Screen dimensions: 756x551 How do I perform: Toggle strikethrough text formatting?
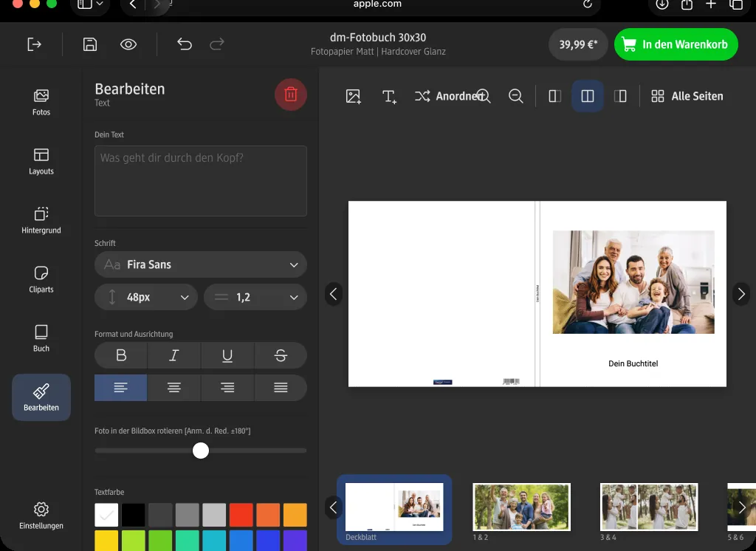coord(281,355)
